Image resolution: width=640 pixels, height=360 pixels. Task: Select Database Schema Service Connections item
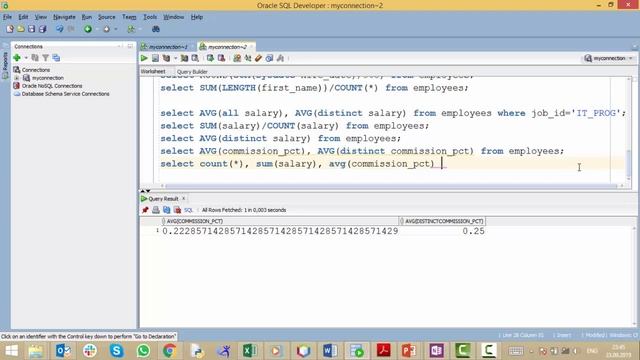[62, 94]
